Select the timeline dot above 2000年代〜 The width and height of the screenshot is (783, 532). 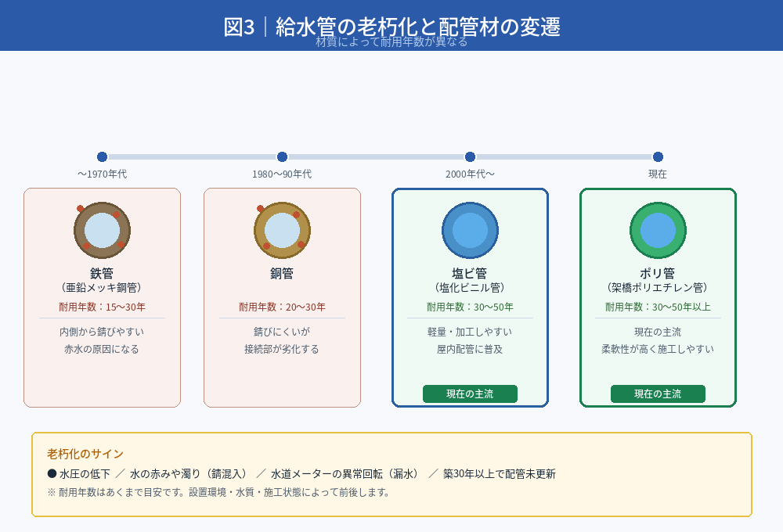tap(470, 156)
